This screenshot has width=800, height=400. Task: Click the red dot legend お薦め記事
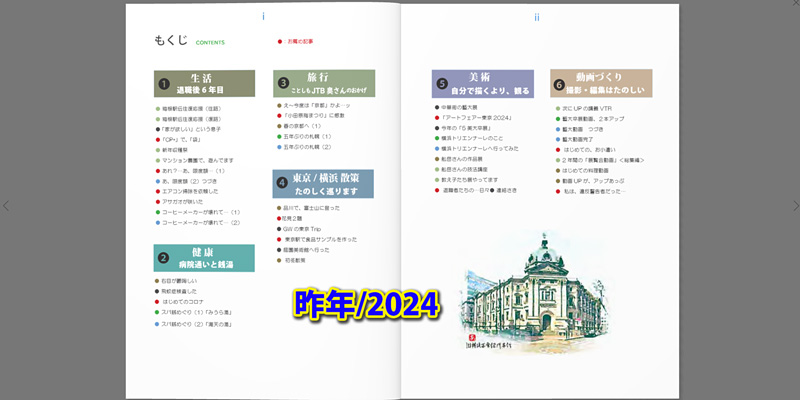[x=299, y=42]
